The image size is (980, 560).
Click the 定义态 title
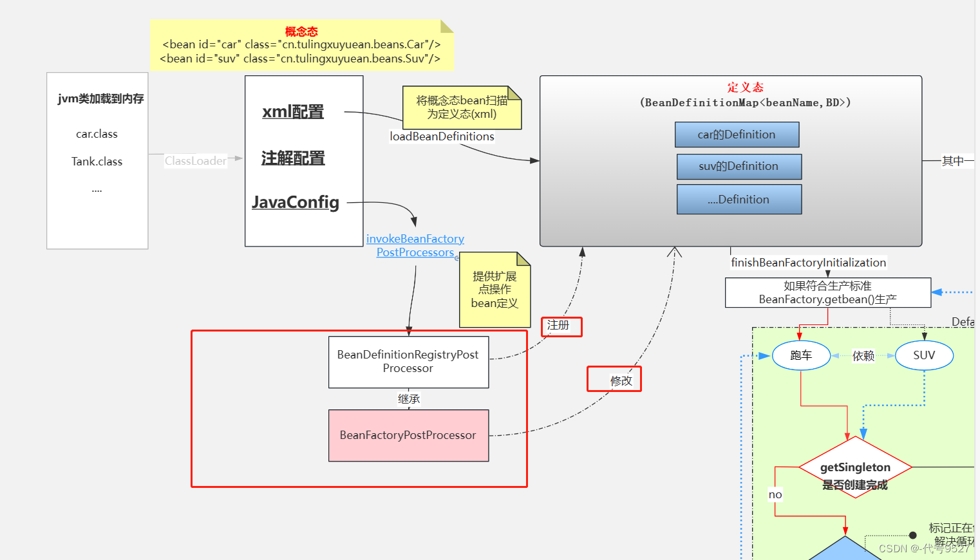coord(746,88)
